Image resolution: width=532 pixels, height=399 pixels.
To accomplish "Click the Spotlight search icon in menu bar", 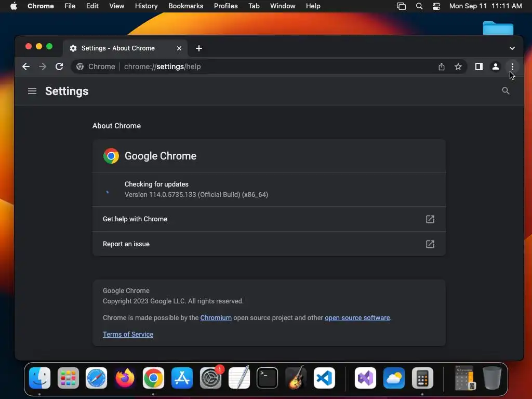I will click(419, 6).
